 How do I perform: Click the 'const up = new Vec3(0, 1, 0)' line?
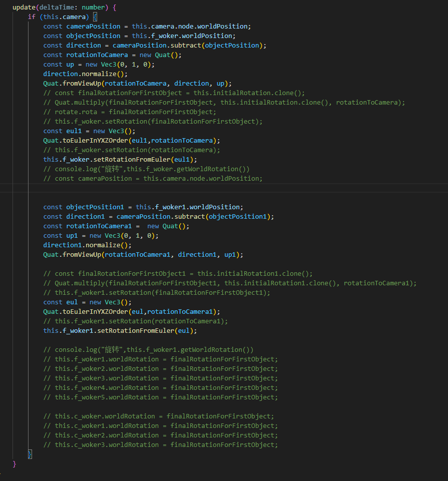pos(99,65)
